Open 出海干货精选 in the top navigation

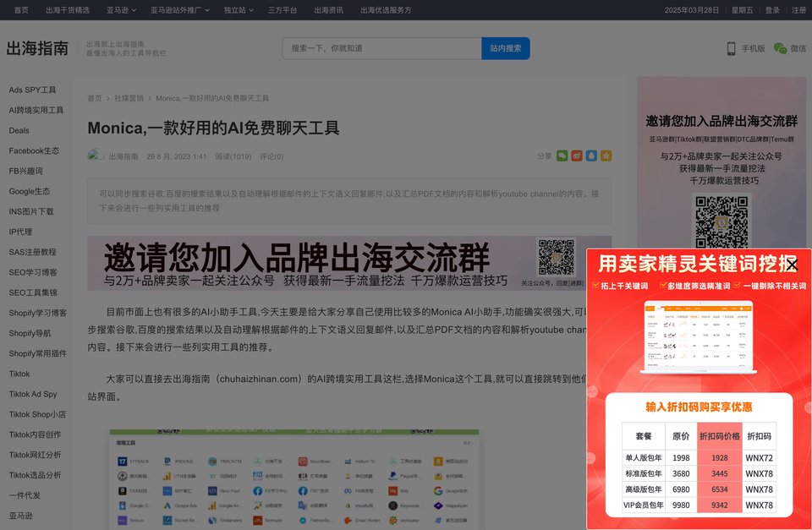click(68, 10)
